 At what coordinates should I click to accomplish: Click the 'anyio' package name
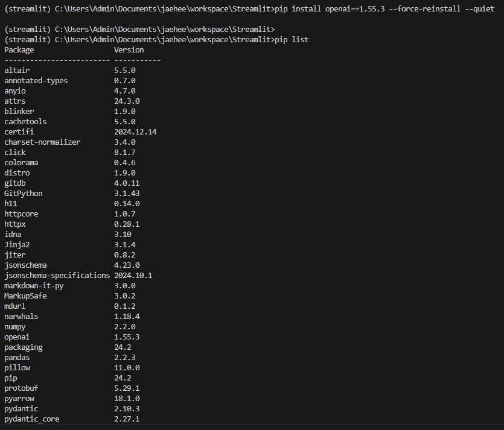point(14,91)
